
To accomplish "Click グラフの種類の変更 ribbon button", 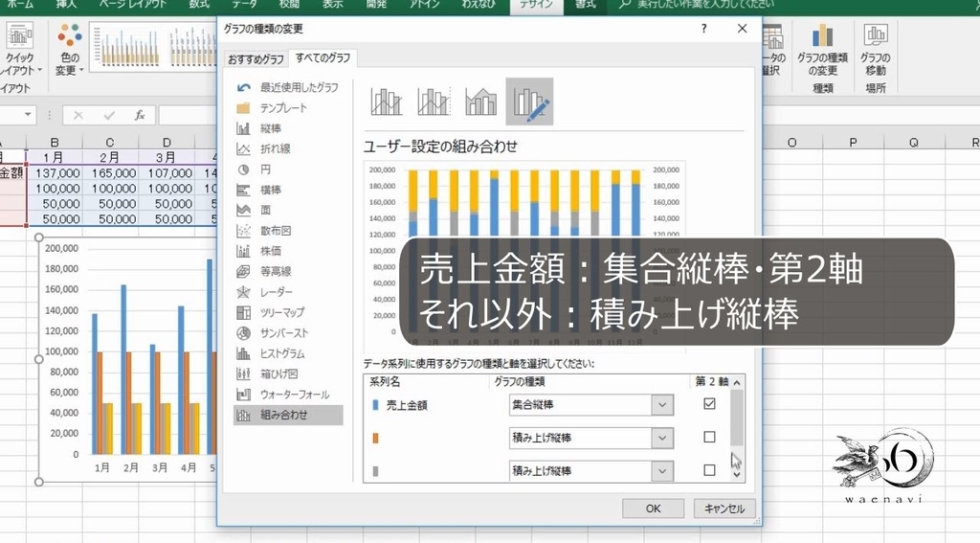I will (822, 50).
